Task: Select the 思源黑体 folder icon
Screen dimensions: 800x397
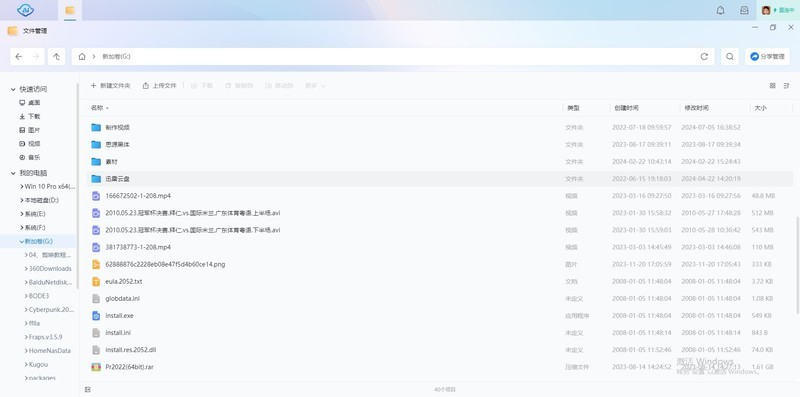Action: [x=96, y=144]
